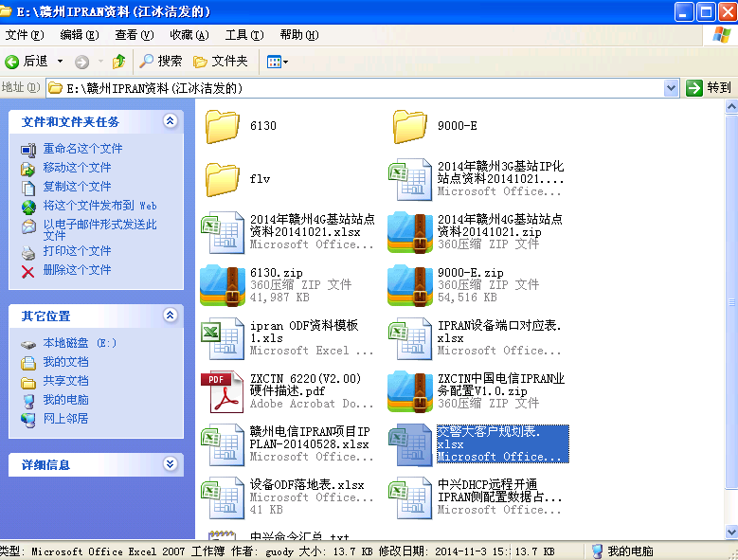
Task: Select the 9000-E.zip archive icon
Action: click(x=410, y=285)
